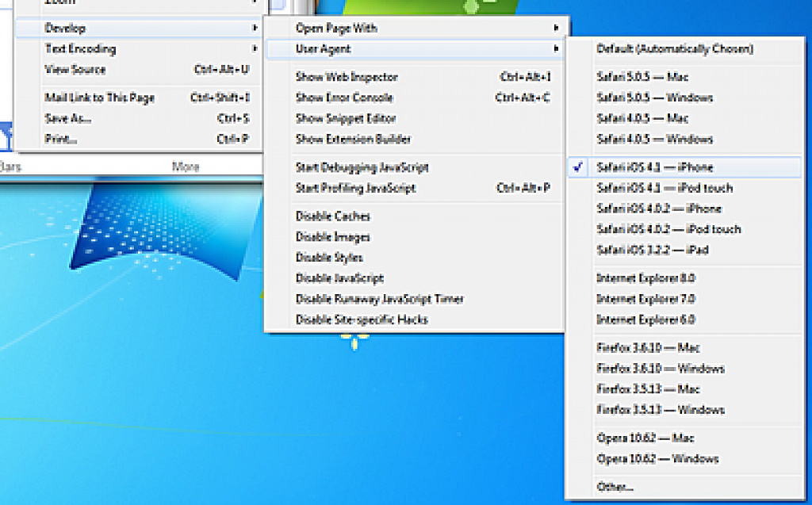Choose Save As... menu entry
The width and height of the screenshot is (812, 505).
[x=138, y=118]
